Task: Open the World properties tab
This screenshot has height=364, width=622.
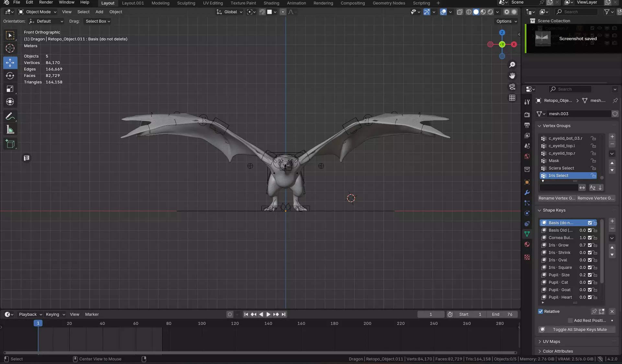Action: point(527,156)
